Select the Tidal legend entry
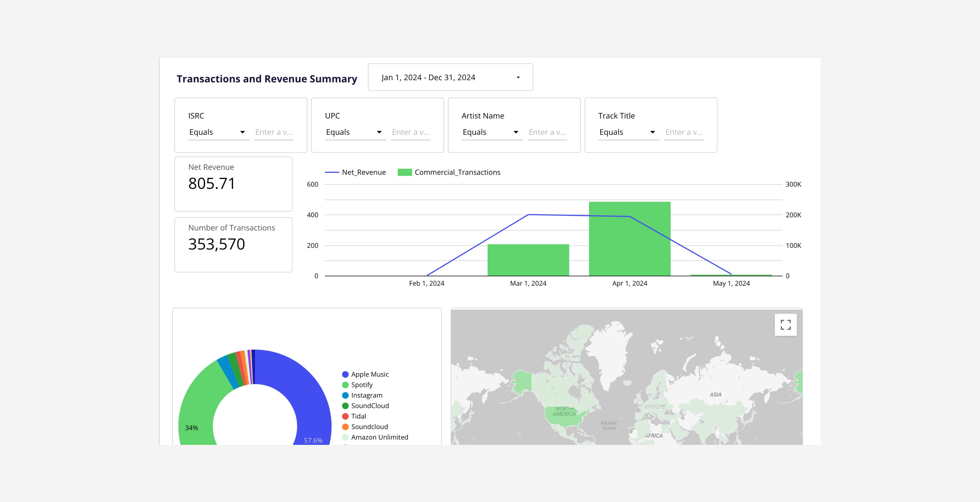Image resolution: width=980 pixels, height=502 pixels. click(354, 416)
